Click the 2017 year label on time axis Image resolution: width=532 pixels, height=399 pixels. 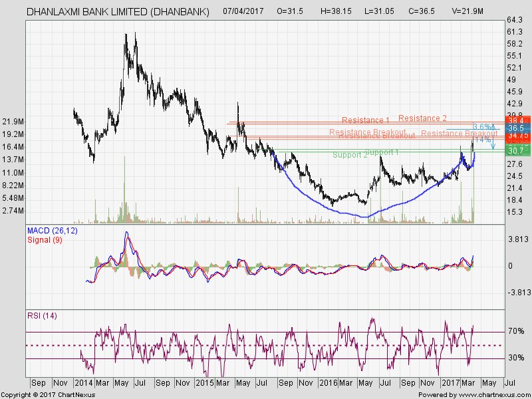451,383
